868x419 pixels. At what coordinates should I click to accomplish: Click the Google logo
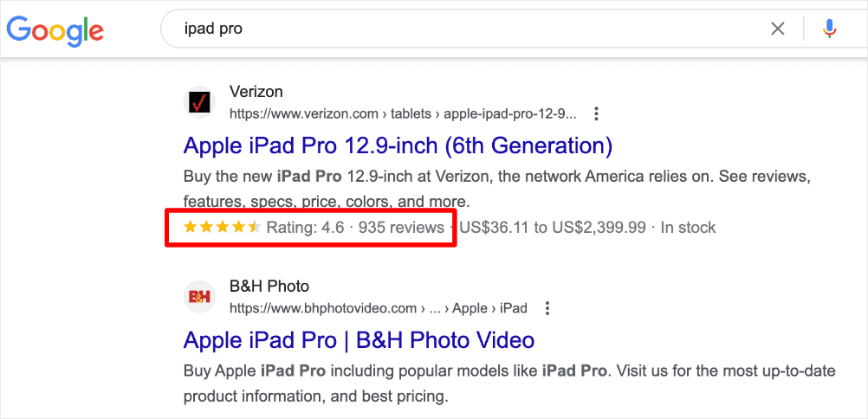[x=55, y=30]
